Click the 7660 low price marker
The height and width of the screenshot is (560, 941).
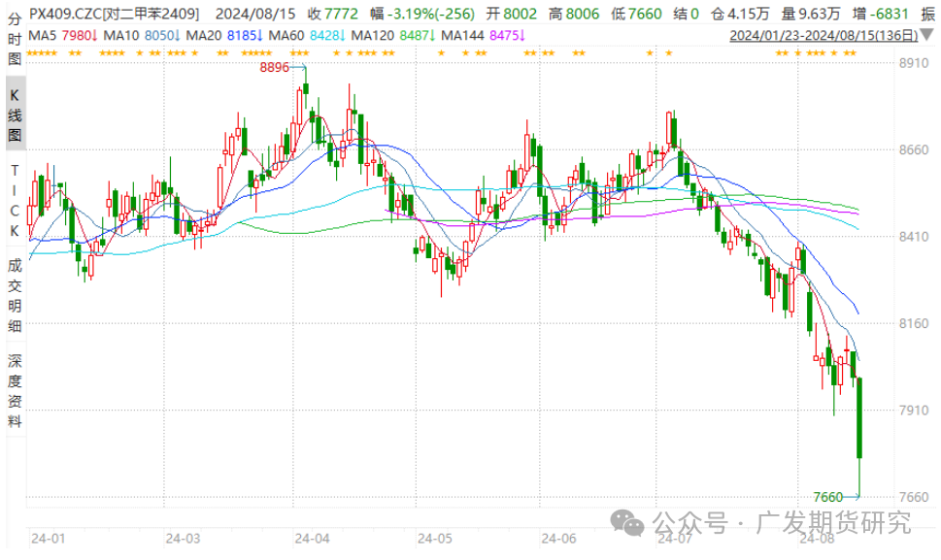tap(828, 497)
